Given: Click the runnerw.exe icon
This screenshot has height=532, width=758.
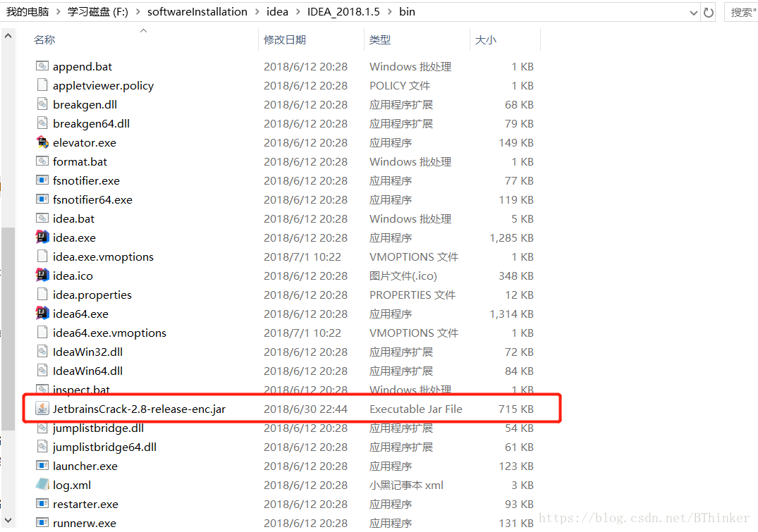Looking at the screenshot, I should 42,522.
